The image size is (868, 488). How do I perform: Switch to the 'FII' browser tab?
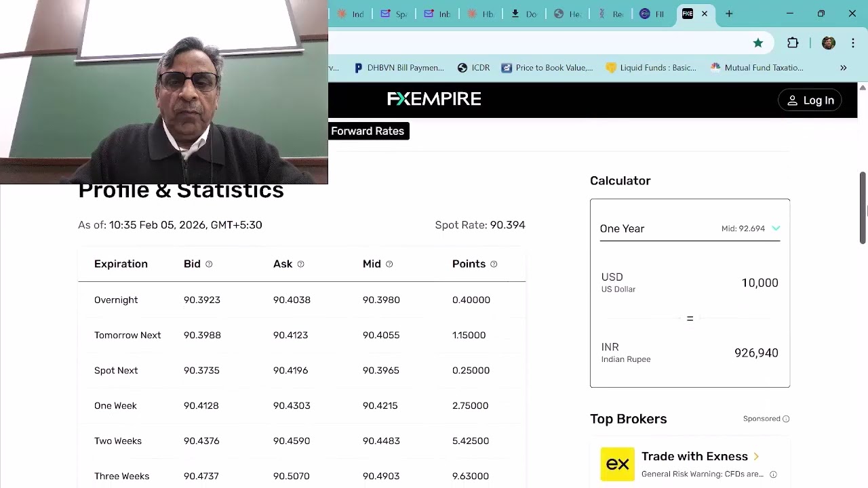coord(652,14)
